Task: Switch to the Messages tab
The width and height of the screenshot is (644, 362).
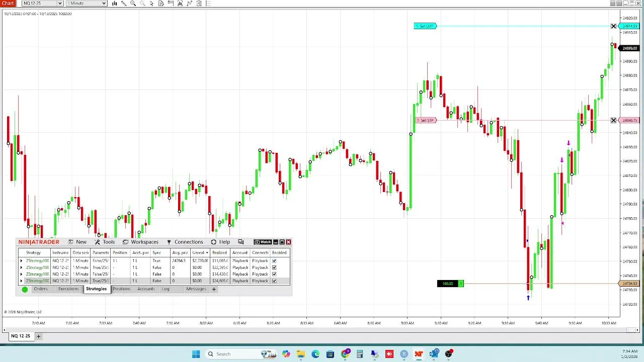Action: [x=196, y=289]
